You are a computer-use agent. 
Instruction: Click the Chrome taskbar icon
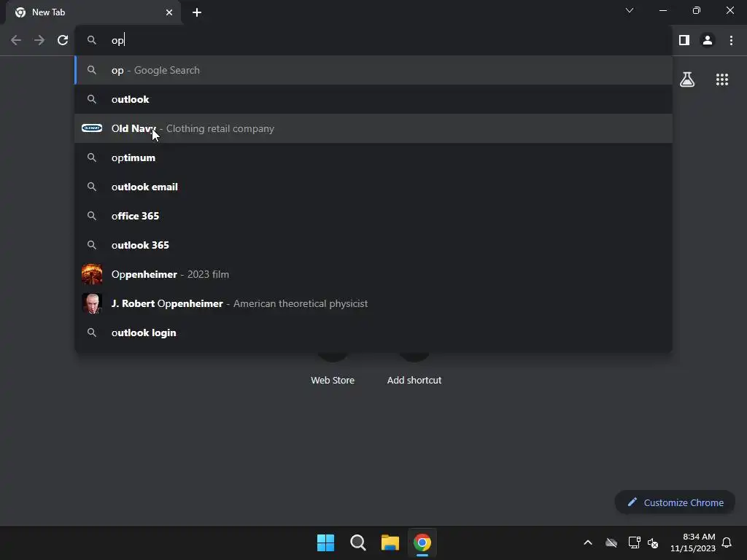tap(422, 542)
